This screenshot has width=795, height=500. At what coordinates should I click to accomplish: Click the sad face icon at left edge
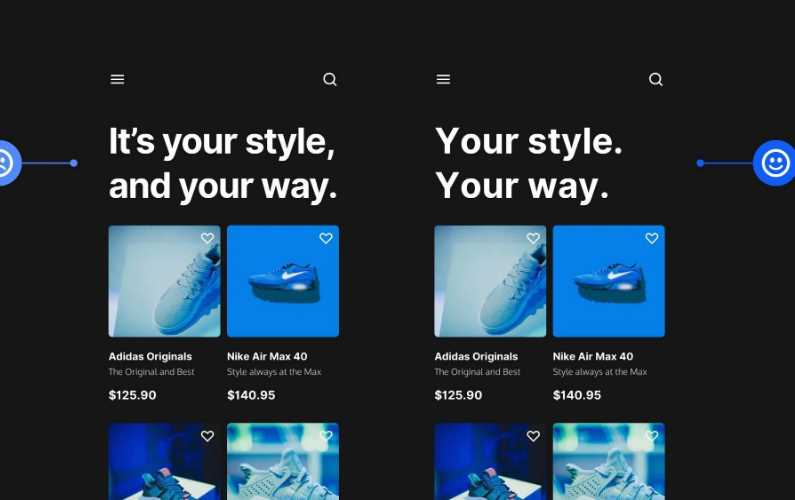[4, 162]
